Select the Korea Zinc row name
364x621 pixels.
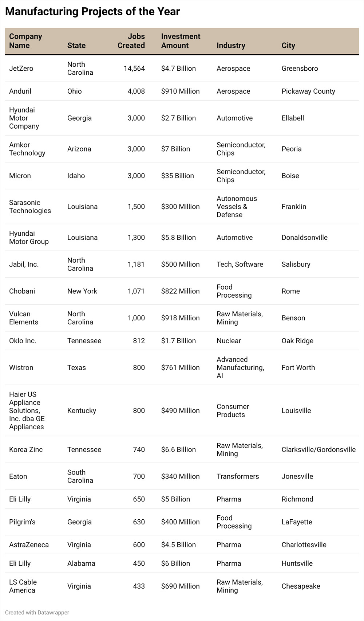pos(26,450)
